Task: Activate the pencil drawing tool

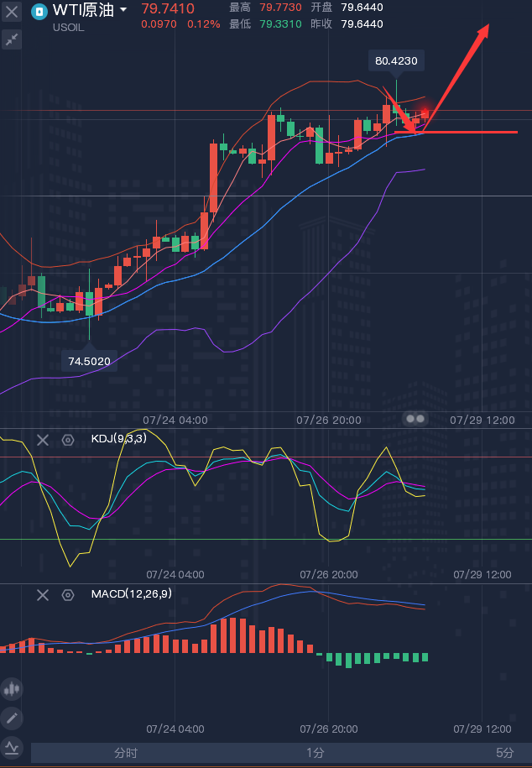Action: coord(12,718)
